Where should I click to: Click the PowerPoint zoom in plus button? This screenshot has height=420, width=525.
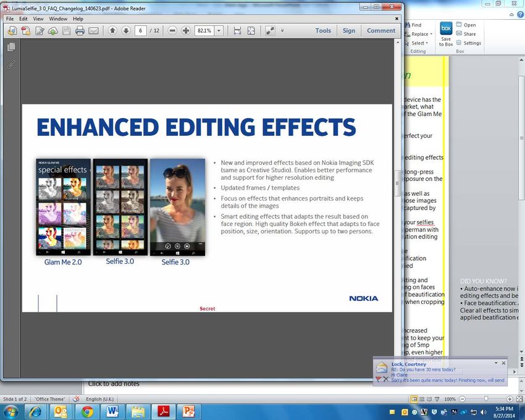[x=510, y=399]
